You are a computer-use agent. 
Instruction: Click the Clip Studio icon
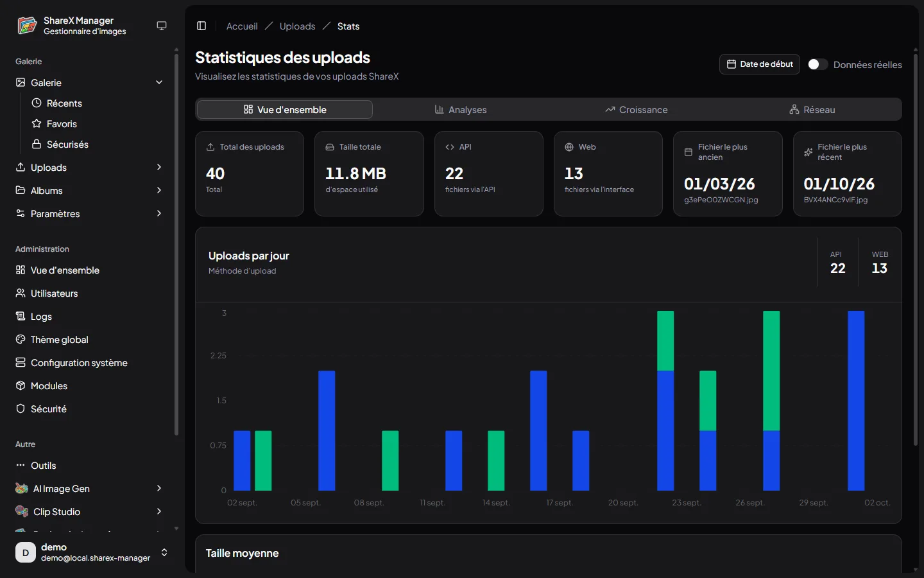[21, 512]
